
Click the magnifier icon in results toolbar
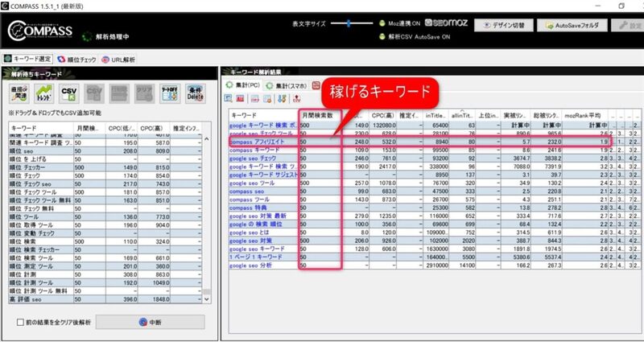229,98
